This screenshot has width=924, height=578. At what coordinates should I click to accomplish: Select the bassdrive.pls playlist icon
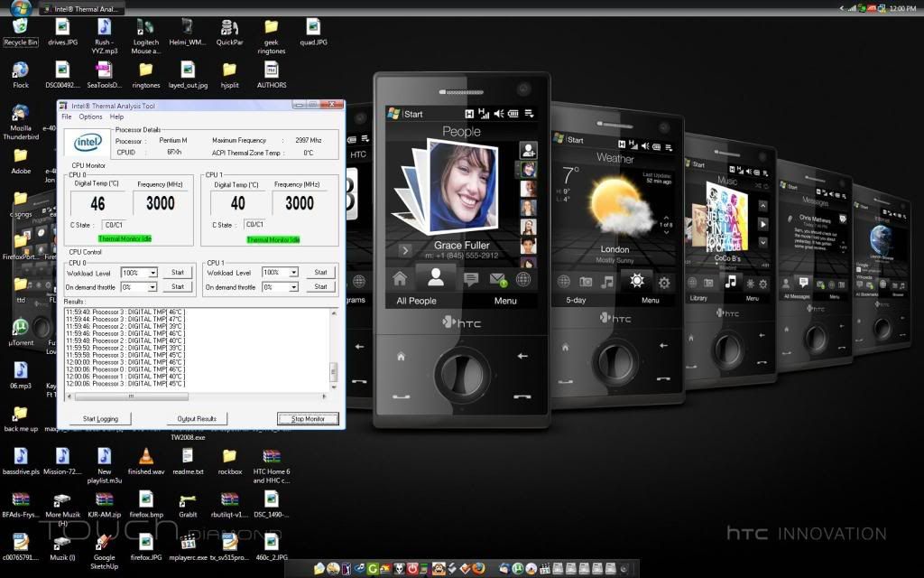tap(21, 461)
